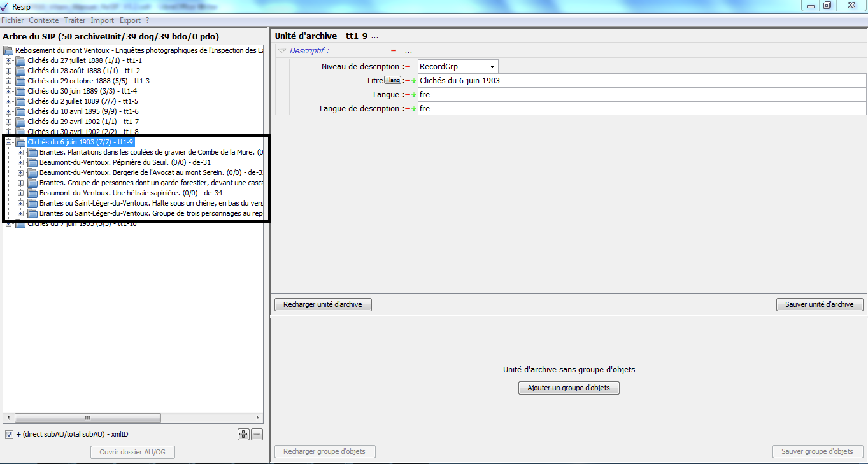
Task: Open the Traiter menu
Action: click(75, 20)
